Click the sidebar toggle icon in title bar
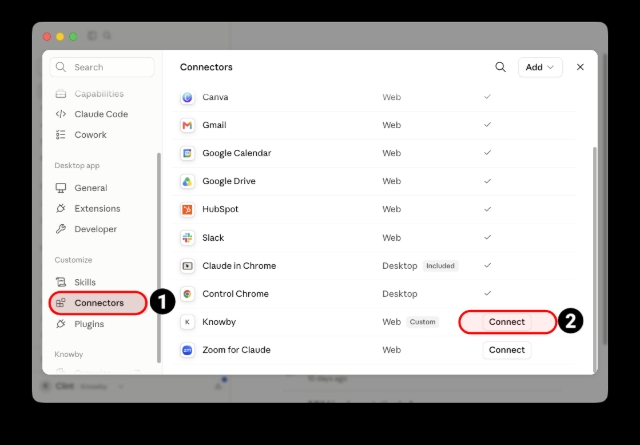Screen dimensions: 640x445 (92, 36)
